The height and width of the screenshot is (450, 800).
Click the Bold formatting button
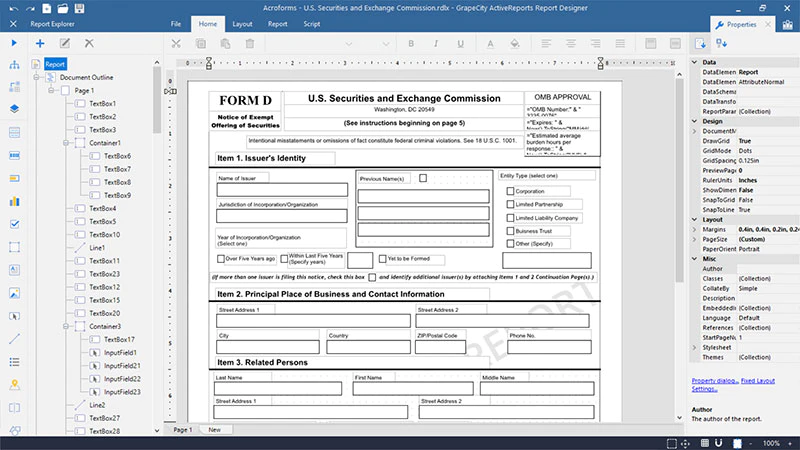pyautogui.click(x=411, y=43)
